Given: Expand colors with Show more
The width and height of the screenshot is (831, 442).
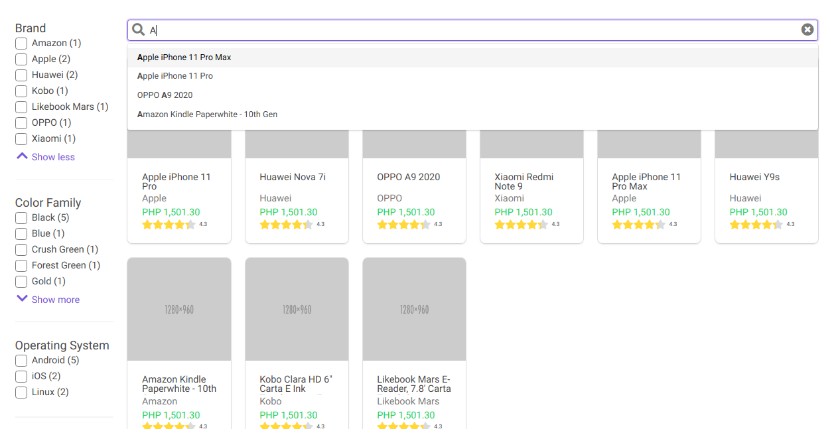Looking at the screenshot, I should 48,299.
